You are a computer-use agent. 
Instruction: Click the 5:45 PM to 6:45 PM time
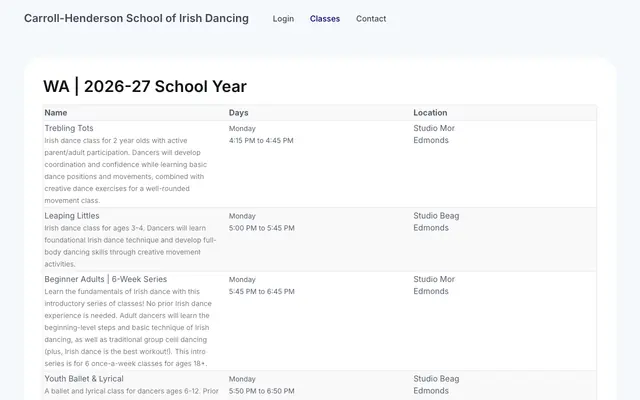[x=262, y=291]
